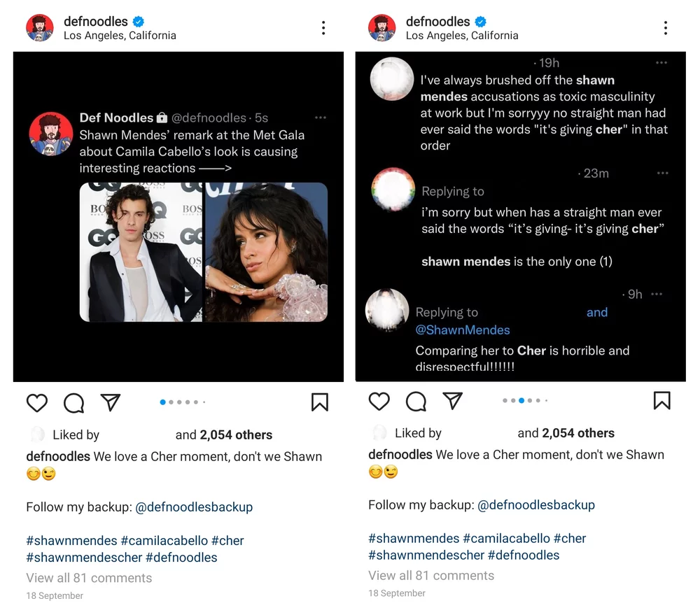Tap the carousel page dots on left post

[x=182, y=402]
